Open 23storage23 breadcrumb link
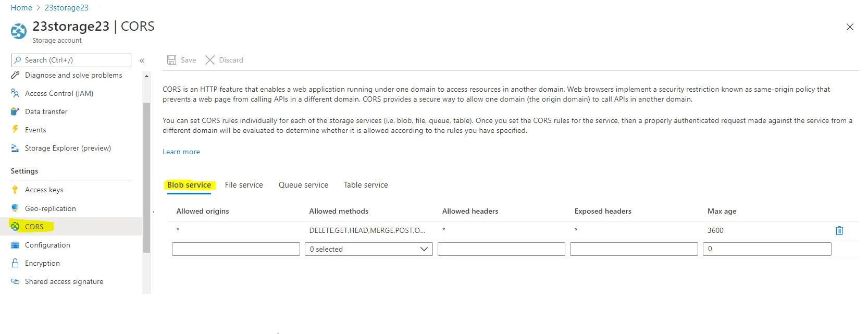 67,8
